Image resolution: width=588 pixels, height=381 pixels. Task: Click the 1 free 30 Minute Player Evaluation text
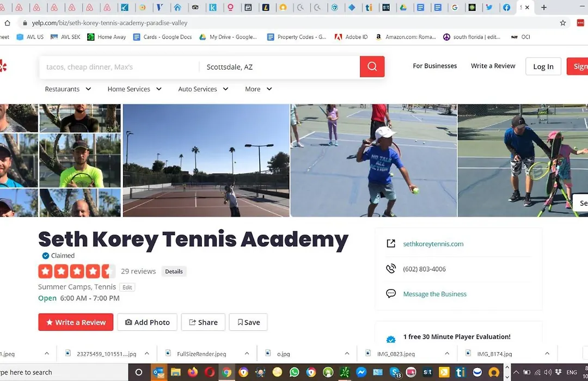point(457,337)
